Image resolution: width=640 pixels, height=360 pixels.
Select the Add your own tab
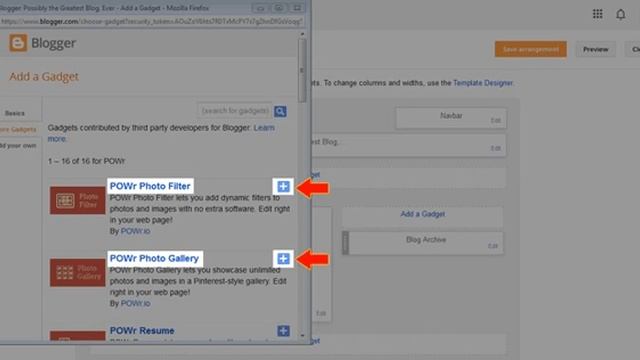tap(18, 146)
